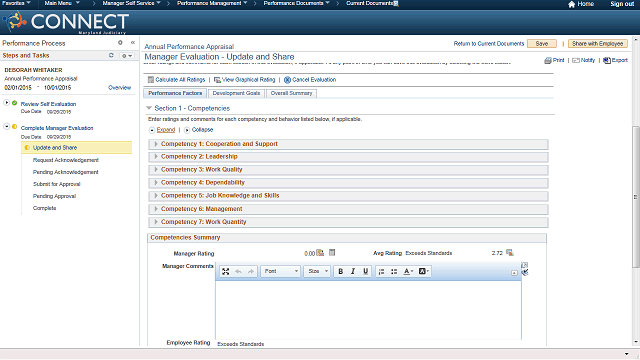This screenshot has height=360, width=640.
Task: Click the Save button
Action: point(542,44)
